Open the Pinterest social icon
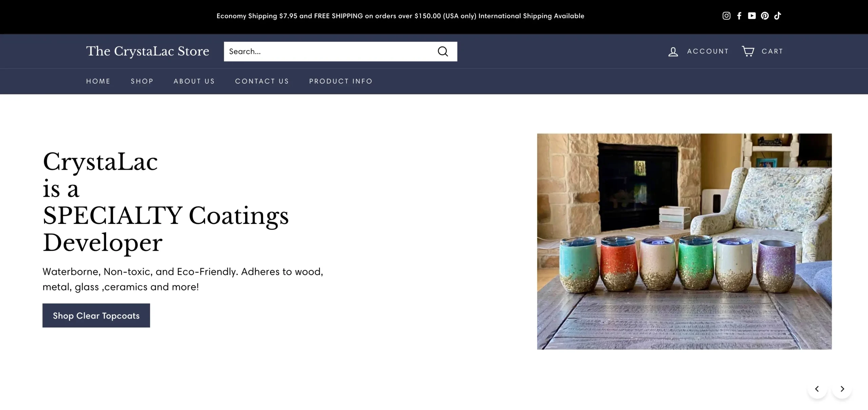This screenshot has height=410, width=868. pos(765,16)
